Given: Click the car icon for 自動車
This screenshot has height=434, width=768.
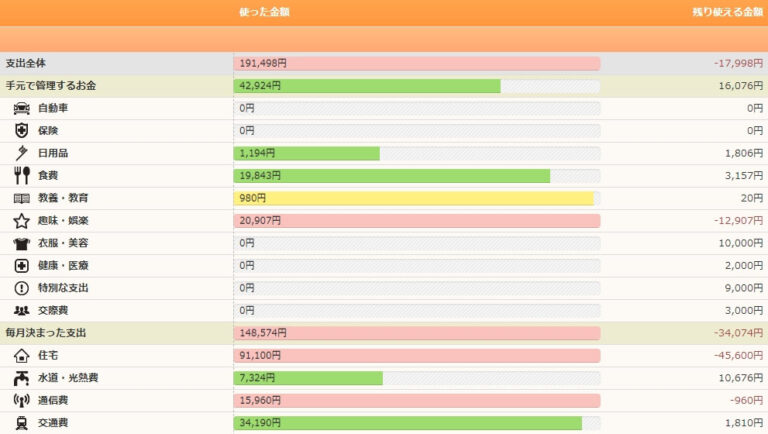Looking at the screenshot, I should click(22, 108).
